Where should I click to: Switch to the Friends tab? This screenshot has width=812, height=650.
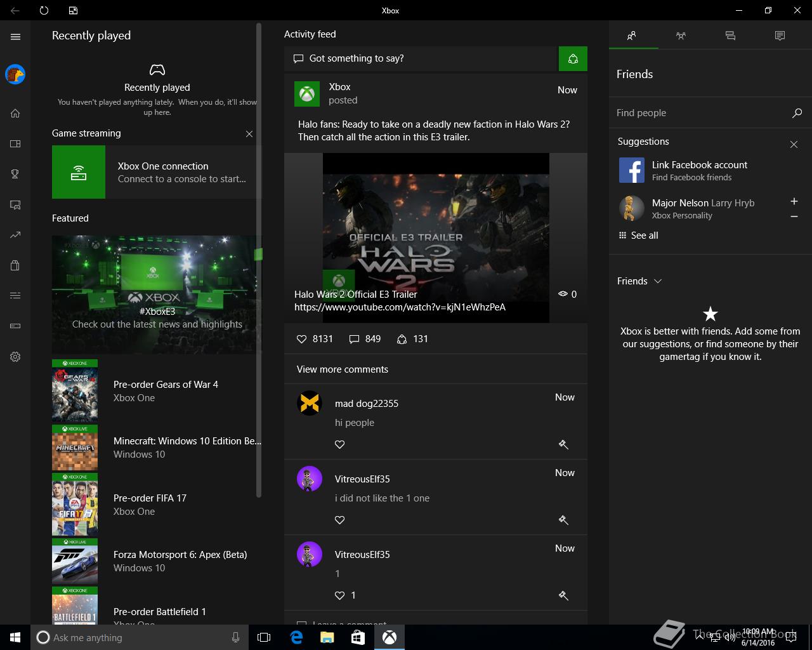pyautogui.click(x=633, y=36)
